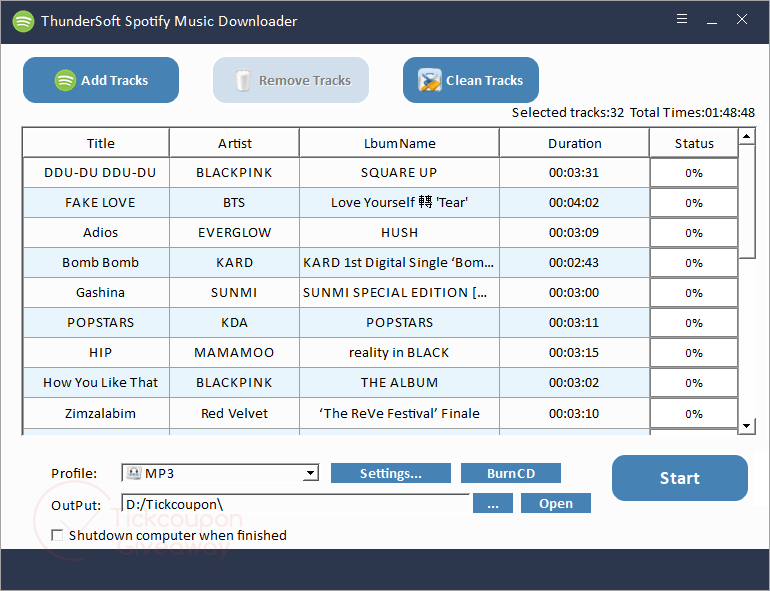
Task: Click the Add Tracks button
Action: [x=101, y=80]
